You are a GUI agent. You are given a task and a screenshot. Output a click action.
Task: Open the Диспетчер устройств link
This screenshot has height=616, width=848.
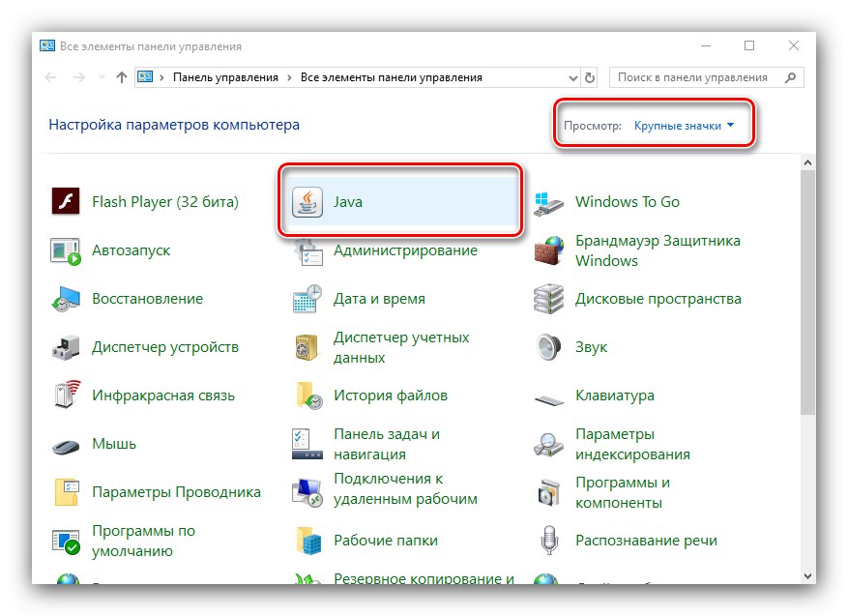165,346
